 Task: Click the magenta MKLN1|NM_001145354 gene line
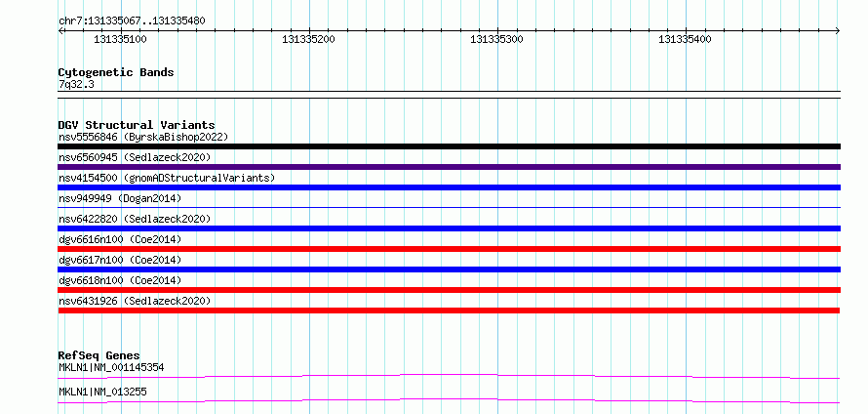coord(449,377)
